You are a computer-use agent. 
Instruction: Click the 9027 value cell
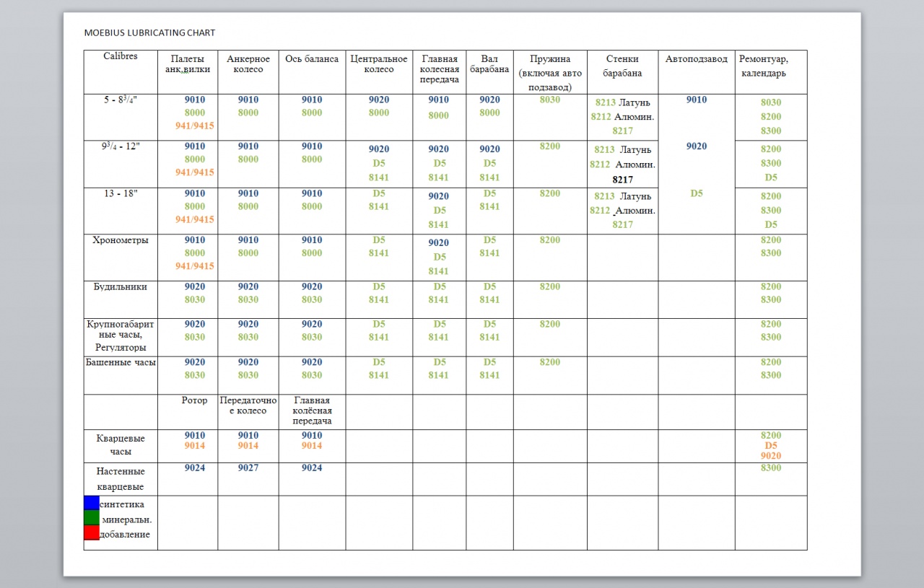point(248,468)
